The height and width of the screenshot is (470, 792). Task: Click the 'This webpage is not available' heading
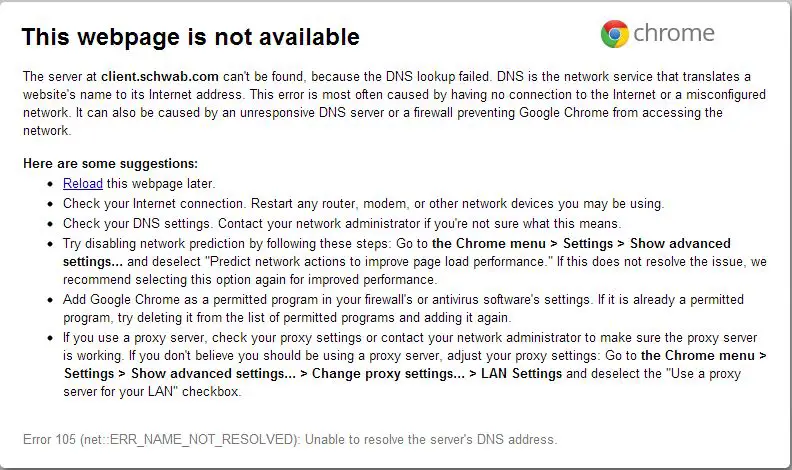(x=190, y=37)
